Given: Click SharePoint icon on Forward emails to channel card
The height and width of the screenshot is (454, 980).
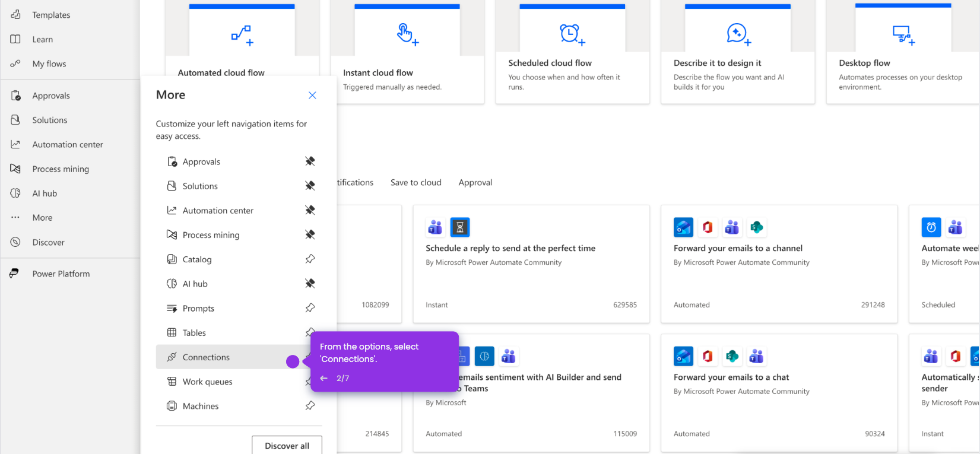Looking at the screenshot, I should coord(757,227).
